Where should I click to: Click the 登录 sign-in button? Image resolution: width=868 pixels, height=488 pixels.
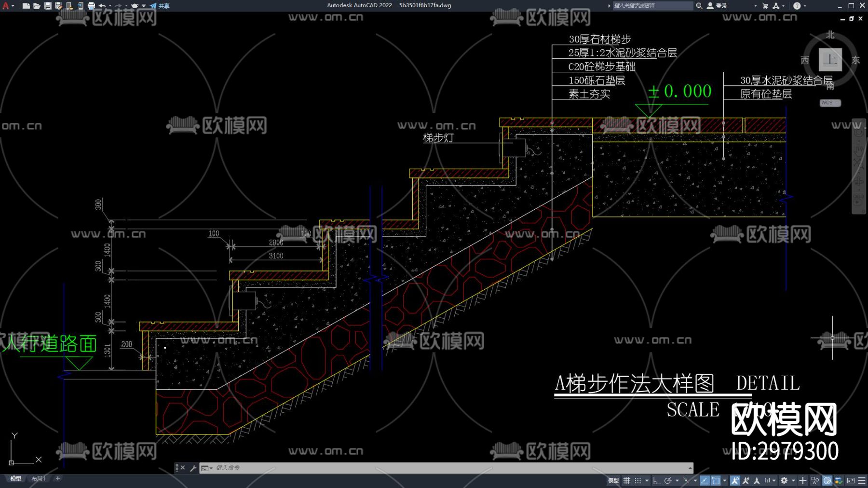(717, 6)
